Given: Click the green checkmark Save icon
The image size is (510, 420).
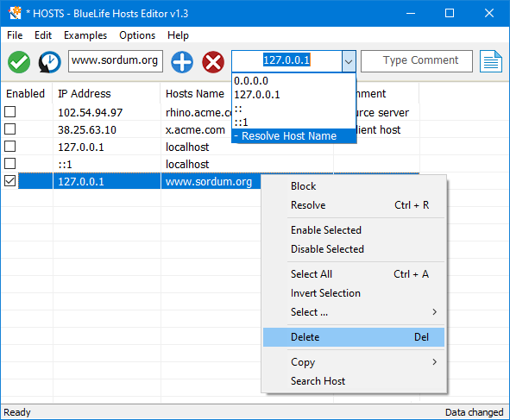Looking at the screenshot, I should coord(19,62).
